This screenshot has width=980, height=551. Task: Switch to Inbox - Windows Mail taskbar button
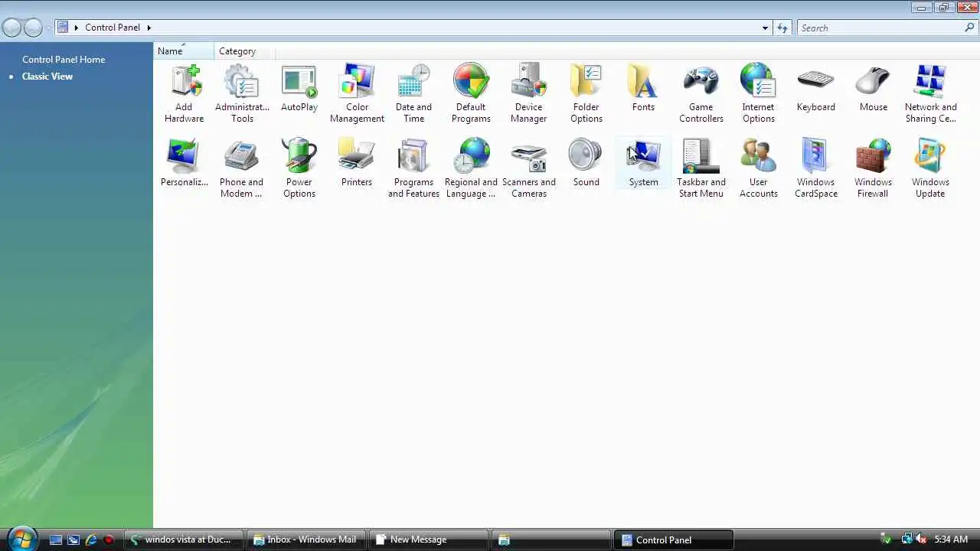point(305,540)
